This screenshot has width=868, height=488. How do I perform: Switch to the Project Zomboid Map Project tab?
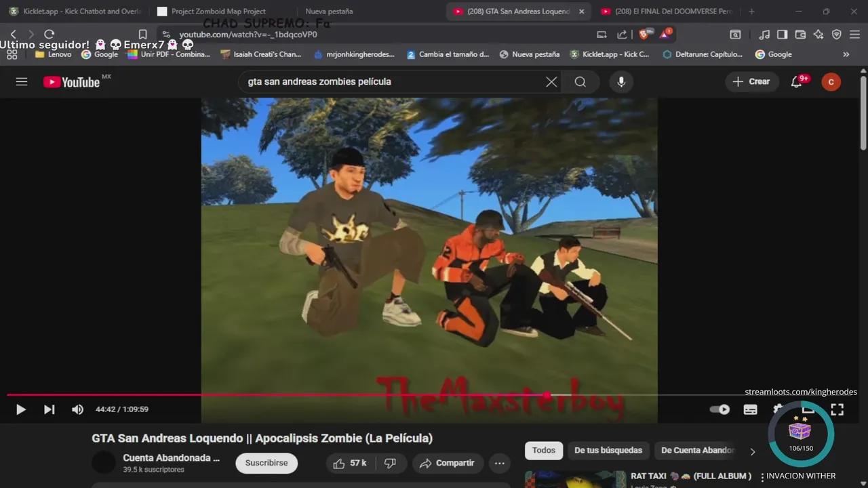(x=217, y=12)
